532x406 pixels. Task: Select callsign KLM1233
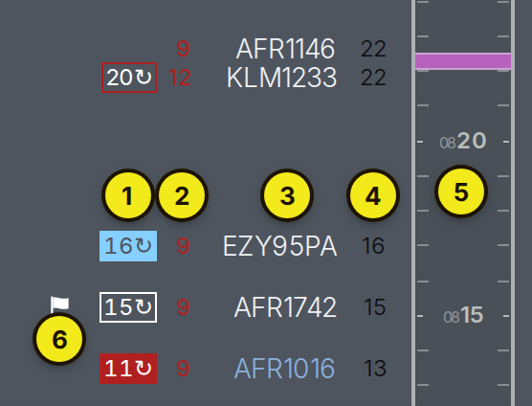[x=281, y=78]
